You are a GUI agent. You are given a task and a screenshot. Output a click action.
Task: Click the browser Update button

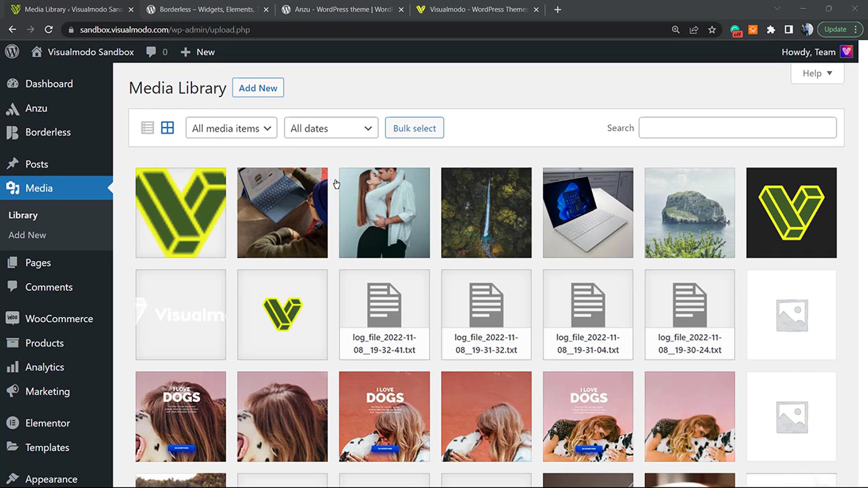pos(840,29)
